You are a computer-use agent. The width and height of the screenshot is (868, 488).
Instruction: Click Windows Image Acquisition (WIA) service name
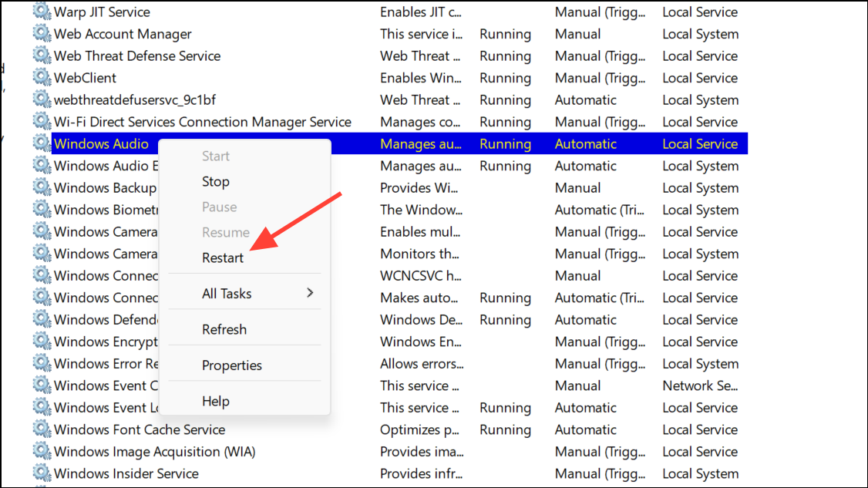[x=154, y=452]
